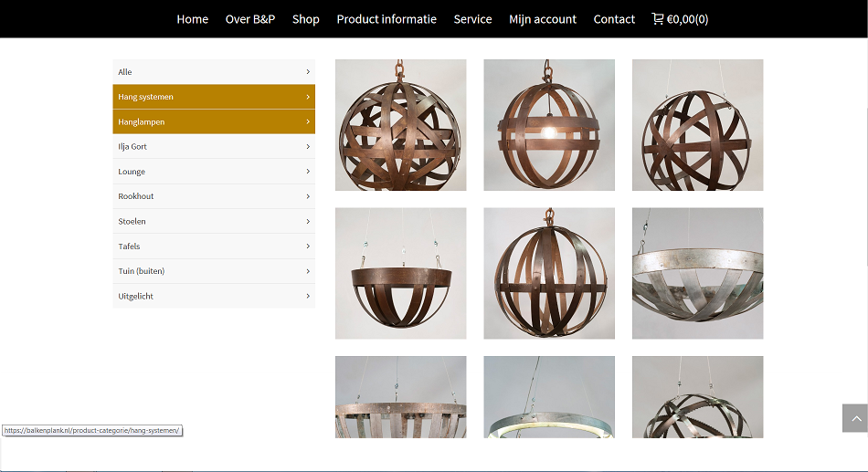Open the Tafels category

pyautogui.click(x=214, y=246)
